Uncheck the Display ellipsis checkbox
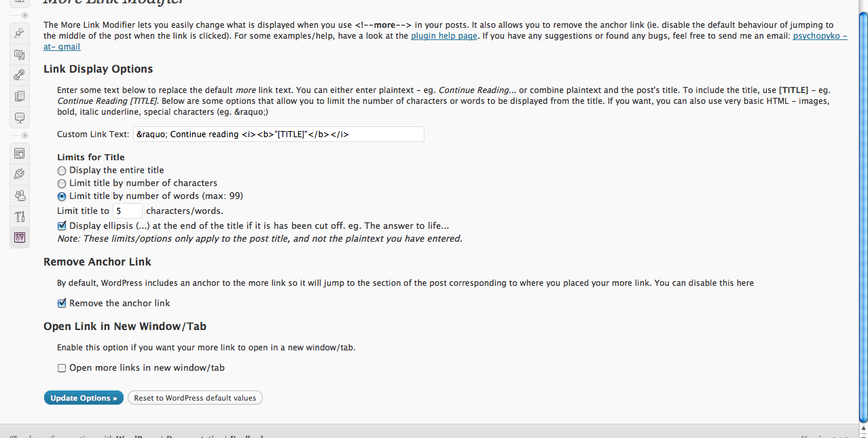Viewport: 868px width, 438px height. [62, 225]
